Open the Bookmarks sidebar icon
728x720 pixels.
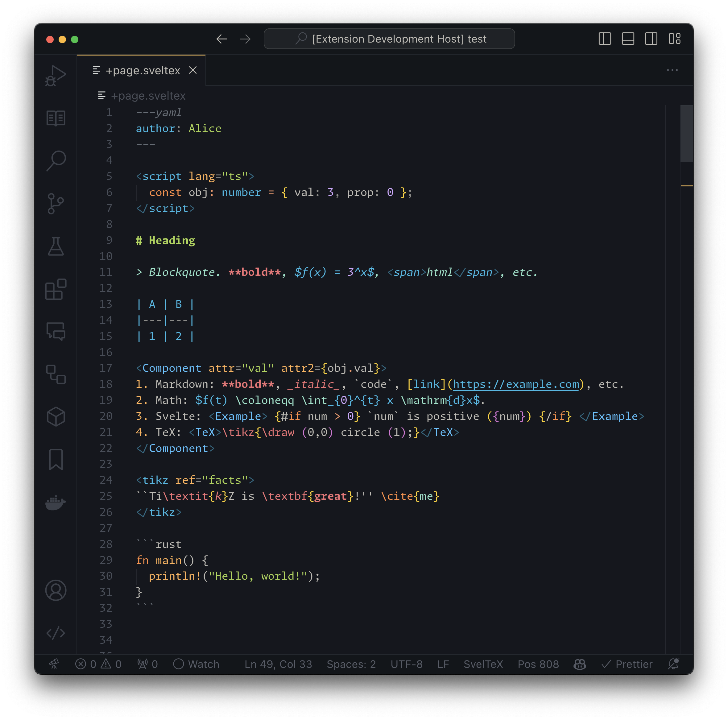click(x=56, y=459)
